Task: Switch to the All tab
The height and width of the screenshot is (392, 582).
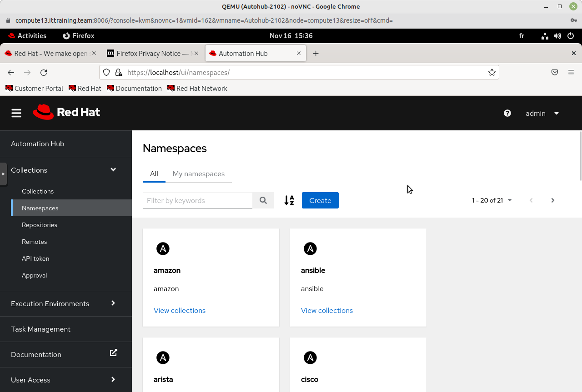Action: 154,174
